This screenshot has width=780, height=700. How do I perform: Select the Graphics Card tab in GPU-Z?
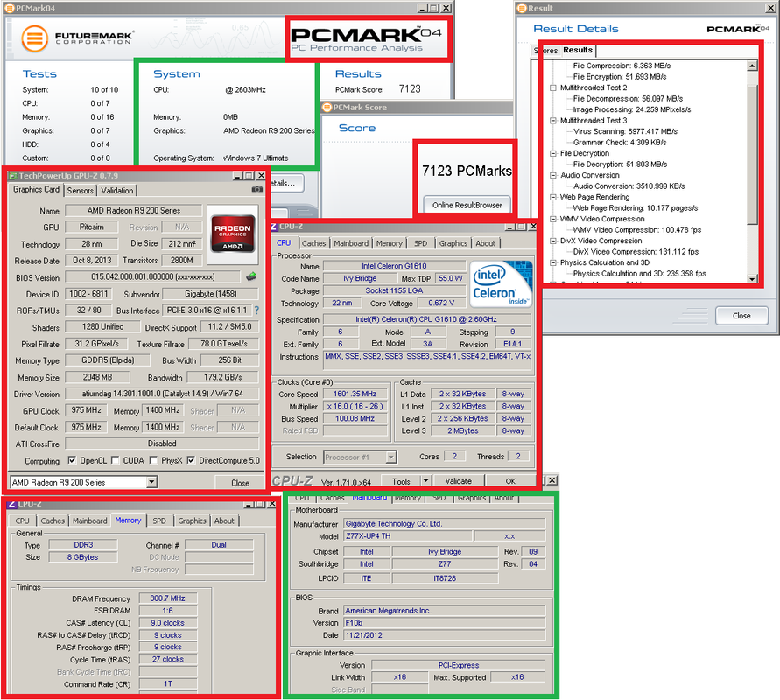(x=36, y=189)
